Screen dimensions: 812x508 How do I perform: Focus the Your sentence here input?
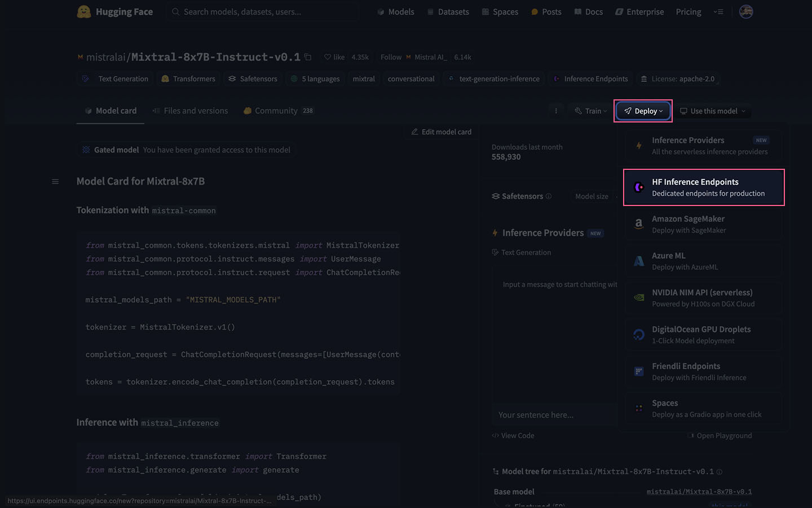[x=555, y=415]
